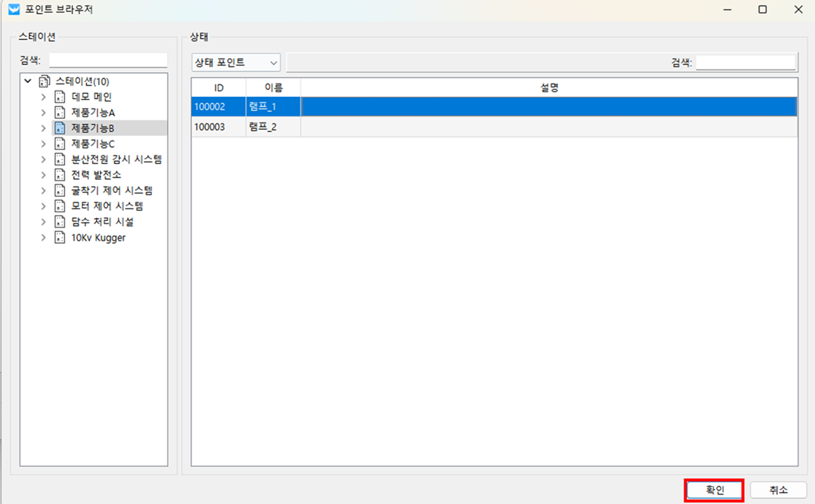This screenshot has height=504, width=815.
Task: Click the 제품기능C station icon
Action: pyautogui.click(x=59, y=144)
